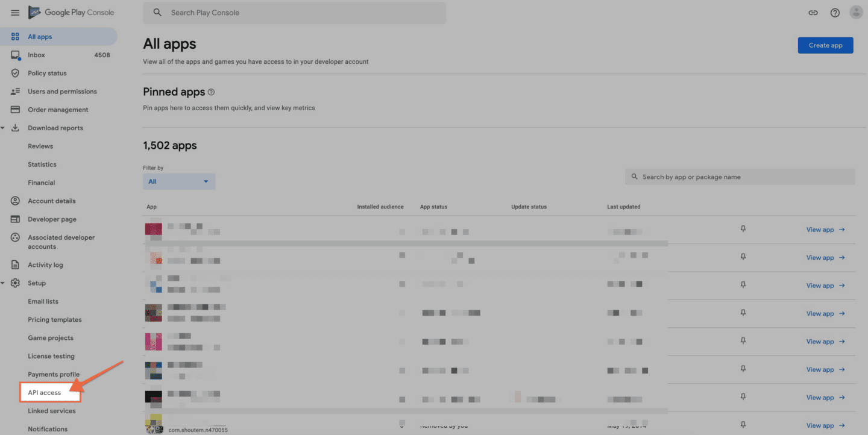
Task: Open API access in sidebar
Action: [45, 393]
